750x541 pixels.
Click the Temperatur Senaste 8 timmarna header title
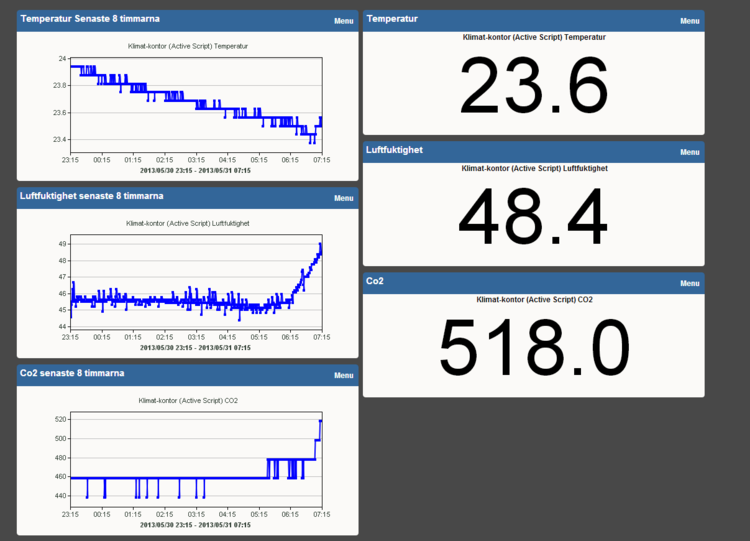[x=90, y=19]
